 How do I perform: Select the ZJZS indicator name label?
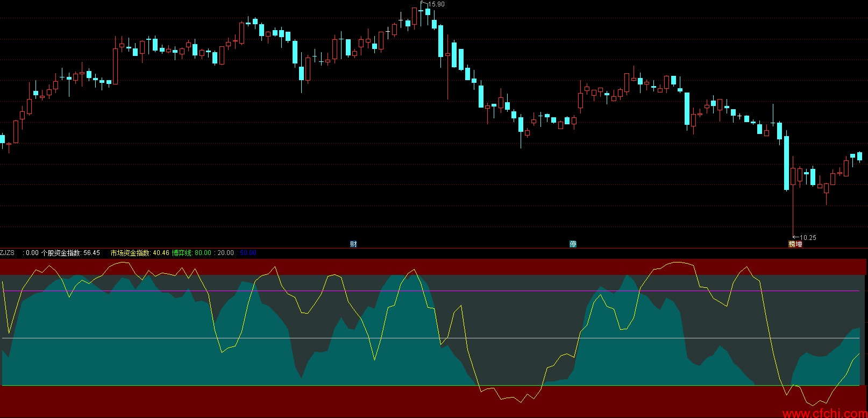[8, 253]
